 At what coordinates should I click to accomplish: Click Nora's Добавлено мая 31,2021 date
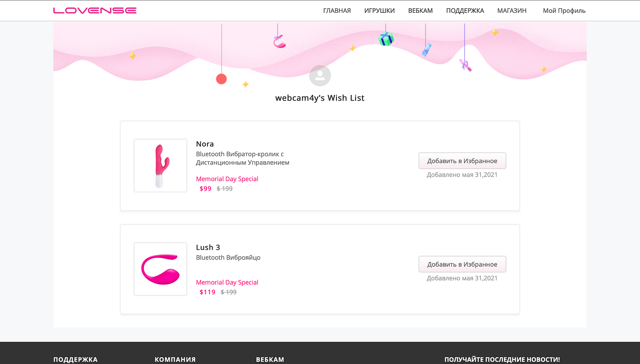(x=462, y=174)
